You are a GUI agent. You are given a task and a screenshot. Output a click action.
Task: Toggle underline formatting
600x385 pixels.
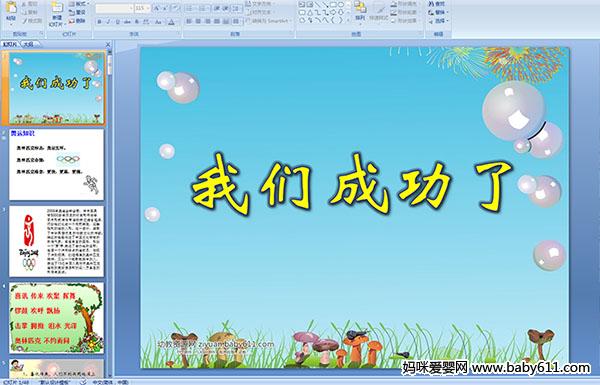(x=117, y=22)
